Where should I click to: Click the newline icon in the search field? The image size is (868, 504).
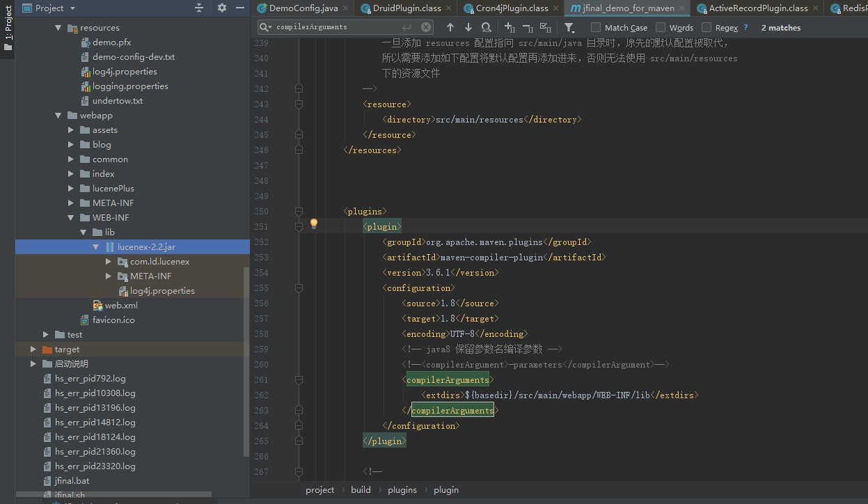click(x=407, y=27)
